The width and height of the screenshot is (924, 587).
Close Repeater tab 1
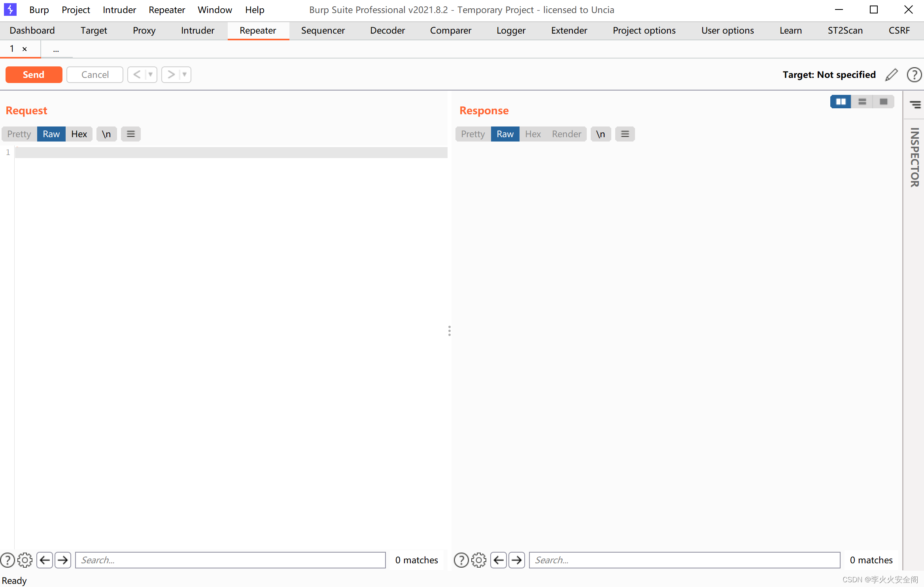25,49
